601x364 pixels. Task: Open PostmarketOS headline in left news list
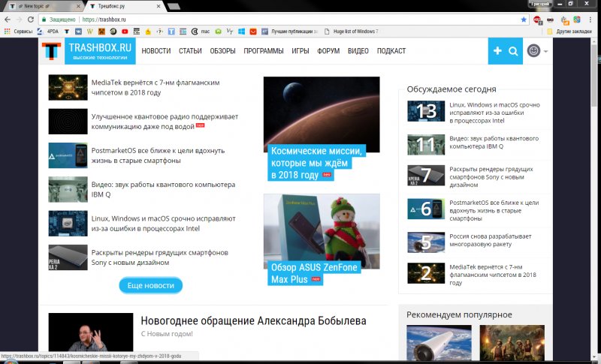158,155
